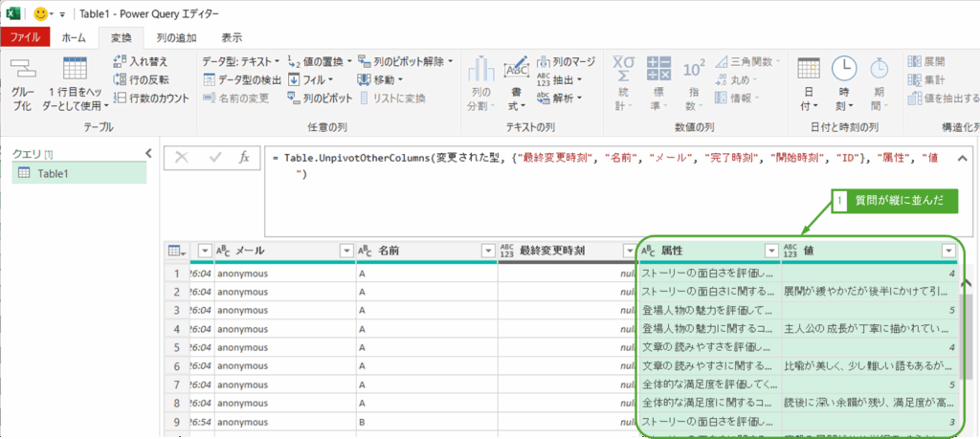
Task: Cancel formula edit with X button
Action: point(182,158)
